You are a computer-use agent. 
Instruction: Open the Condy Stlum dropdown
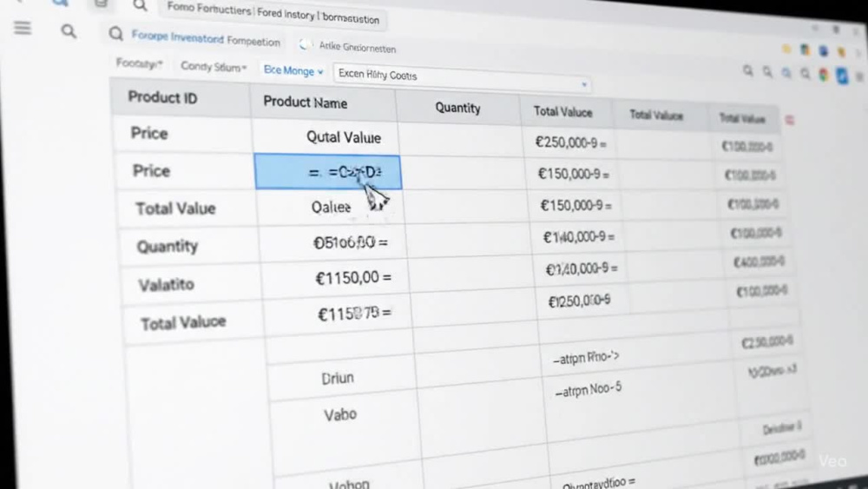click(214, 67)
